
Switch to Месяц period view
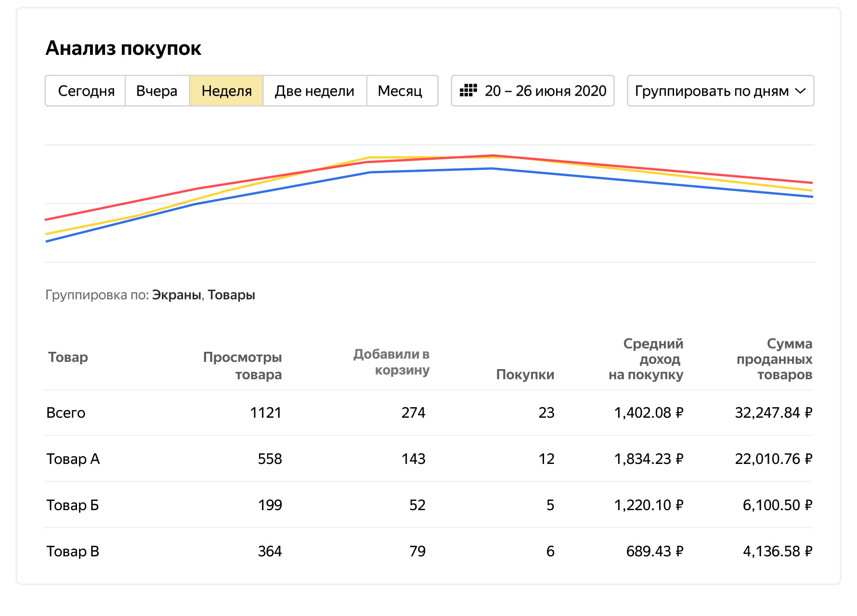[400, 90]
